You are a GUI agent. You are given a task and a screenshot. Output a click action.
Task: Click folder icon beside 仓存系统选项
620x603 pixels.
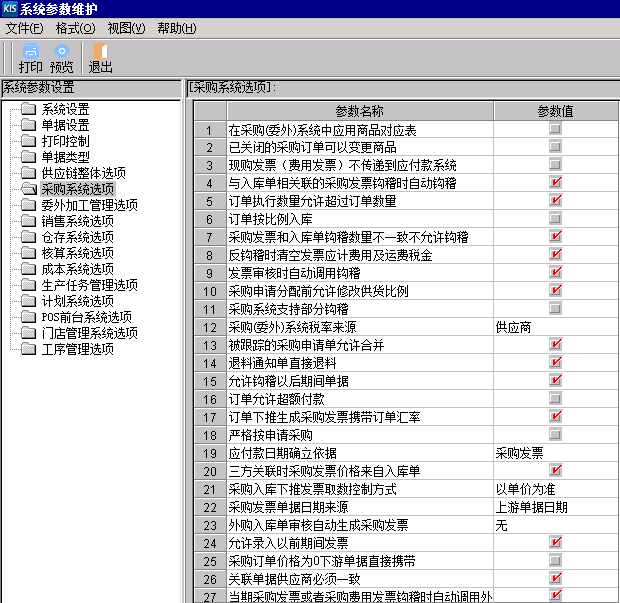(28, 237)
